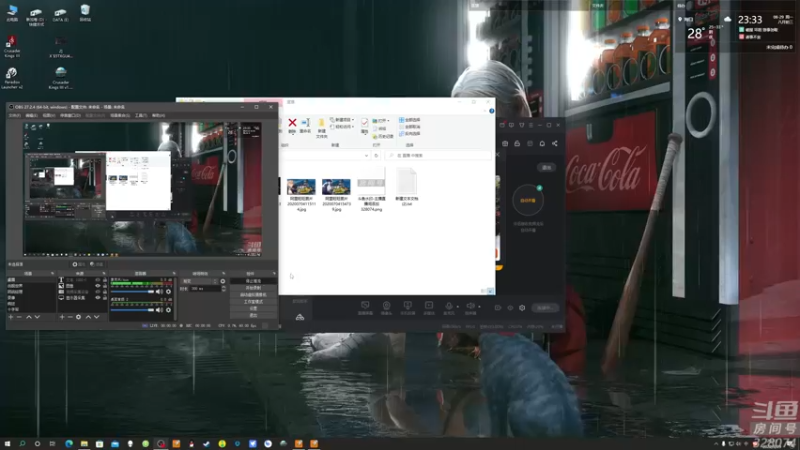800x450 pixels.
Task: Open third menu in the OBS menu bar
Action: click(48, 115)
